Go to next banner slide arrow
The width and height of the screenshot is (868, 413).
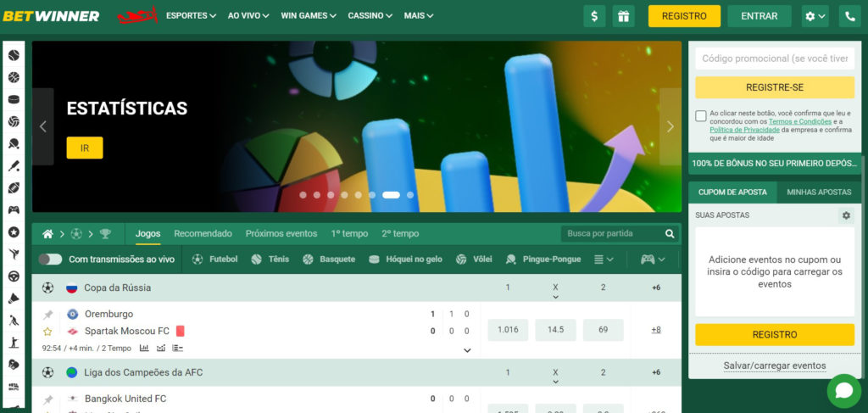(670, 126)
